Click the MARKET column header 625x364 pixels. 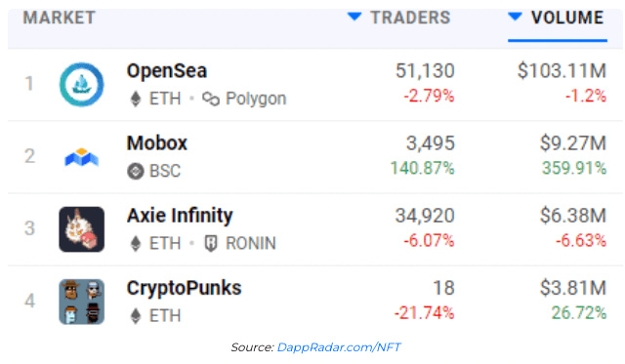click(x=59, y=18)
